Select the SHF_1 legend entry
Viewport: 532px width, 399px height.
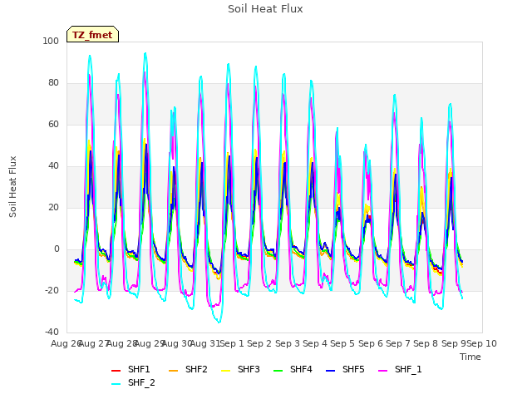coord(400,369)
